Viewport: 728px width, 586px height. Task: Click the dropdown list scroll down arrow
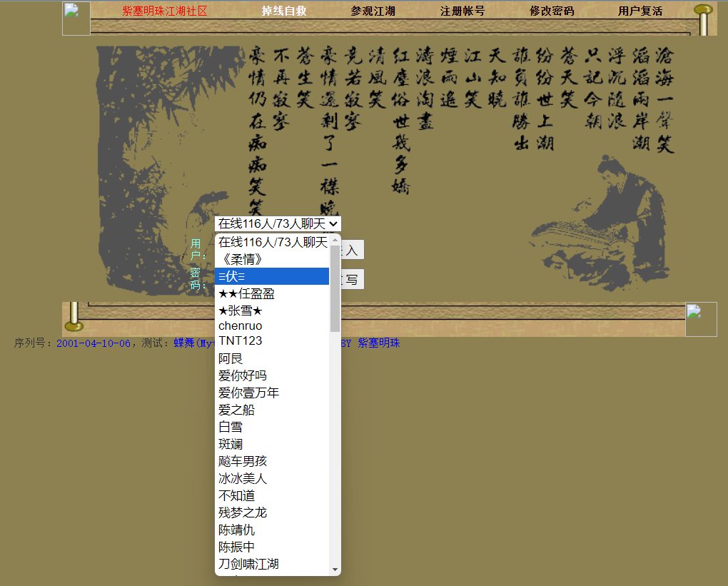[x=335, y=570]
